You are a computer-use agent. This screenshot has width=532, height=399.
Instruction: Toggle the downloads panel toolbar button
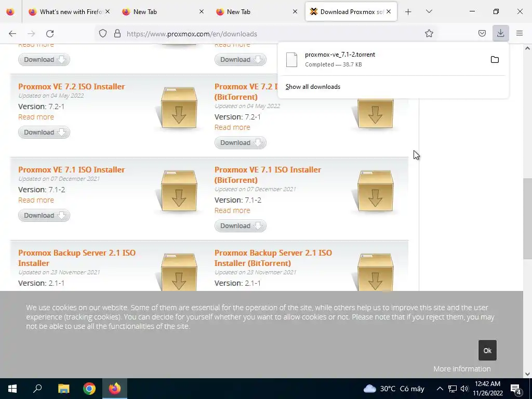[500, 33]
